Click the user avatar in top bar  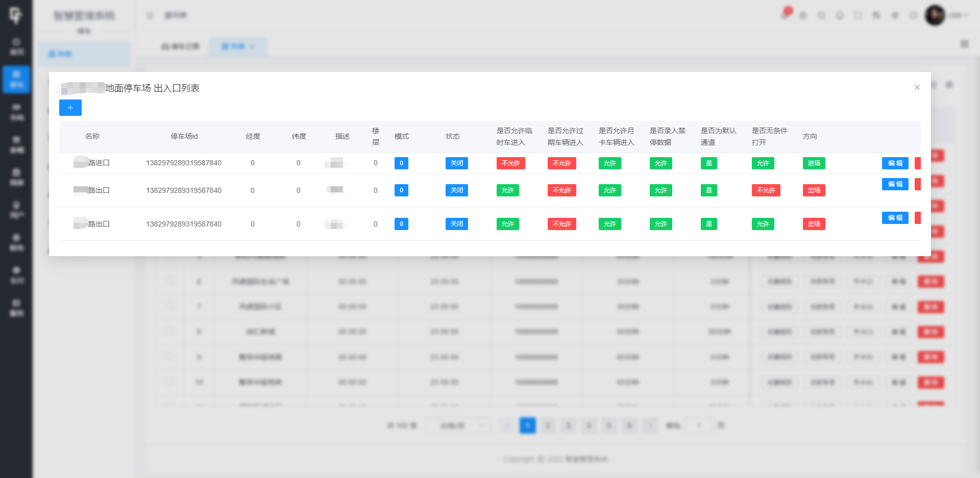(x=935, y=15)
